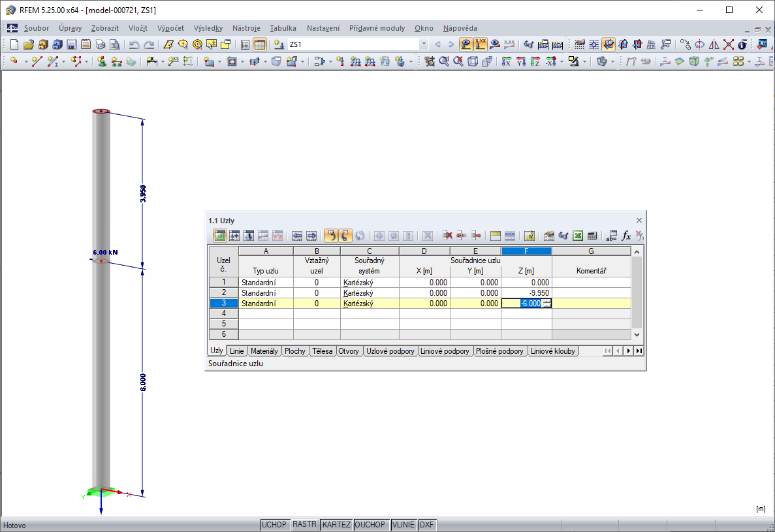View model in X direction
The height and width of the screenshot is (532, 775).
pos(506,61)
